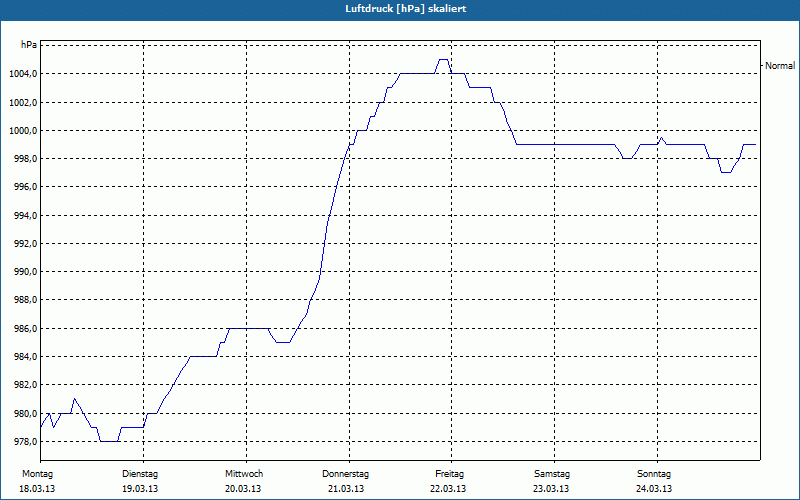The width and height of the screenshot is (800, 500).
Task: Click the 982,0 y-axis value
Action: click(25, 384)
